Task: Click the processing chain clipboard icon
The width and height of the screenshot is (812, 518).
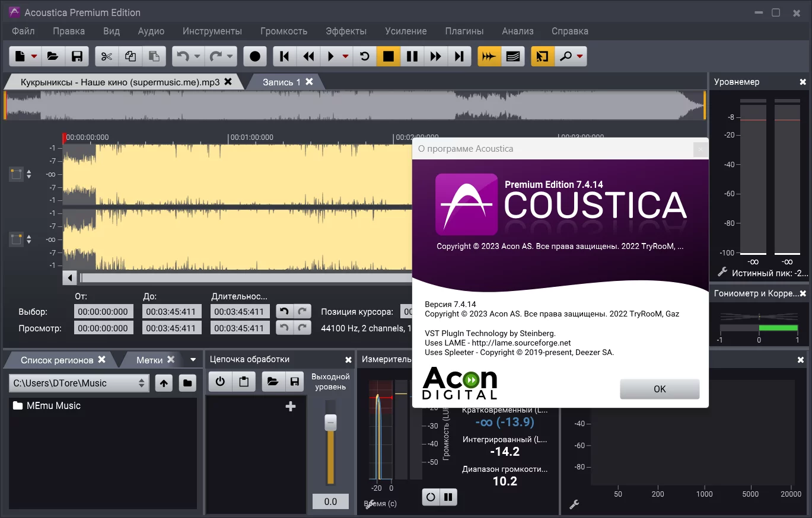Action: coord(244,382)
